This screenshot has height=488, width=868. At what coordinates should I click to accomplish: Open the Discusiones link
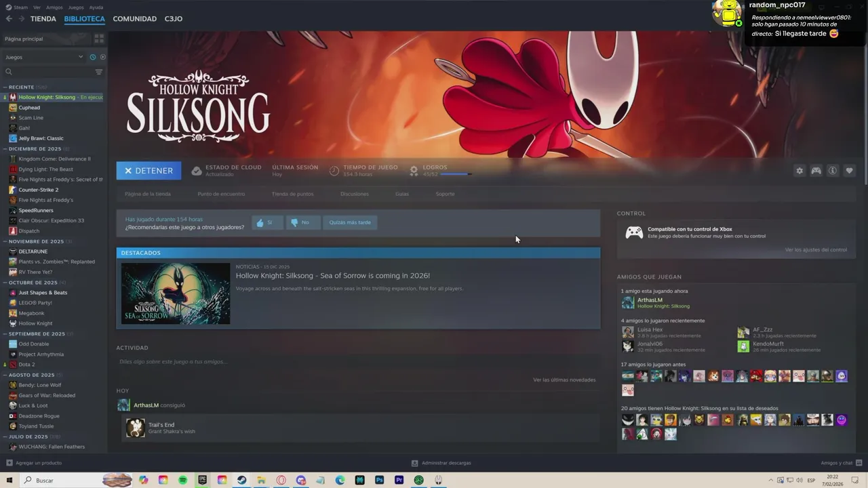click(x=355, y=194)
